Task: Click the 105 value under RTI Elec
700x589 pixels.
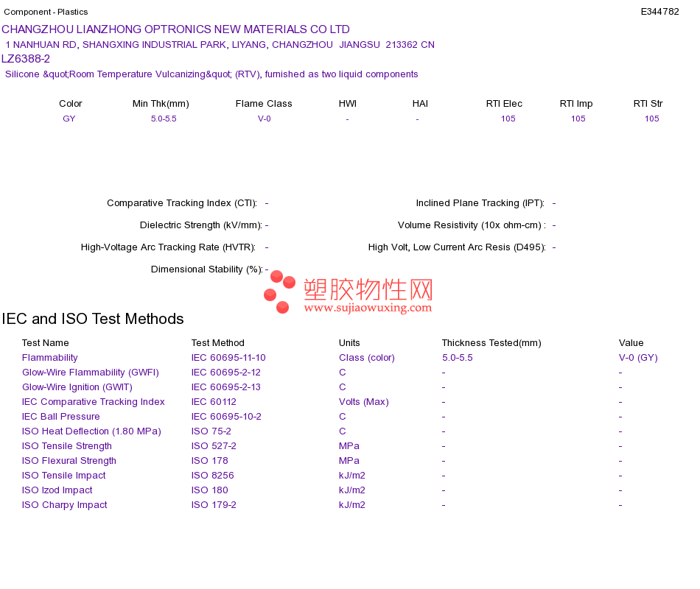Action: click(508, 119)
